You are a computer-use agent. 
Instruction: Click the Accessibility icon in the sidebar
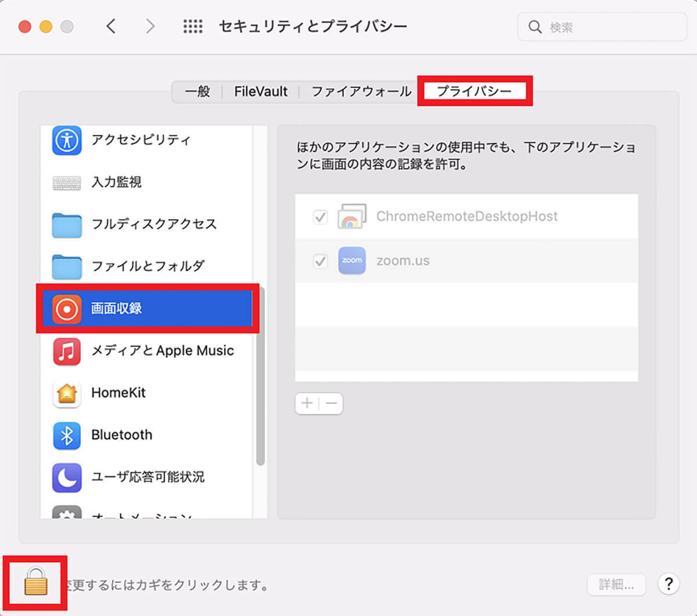point(67,140)
